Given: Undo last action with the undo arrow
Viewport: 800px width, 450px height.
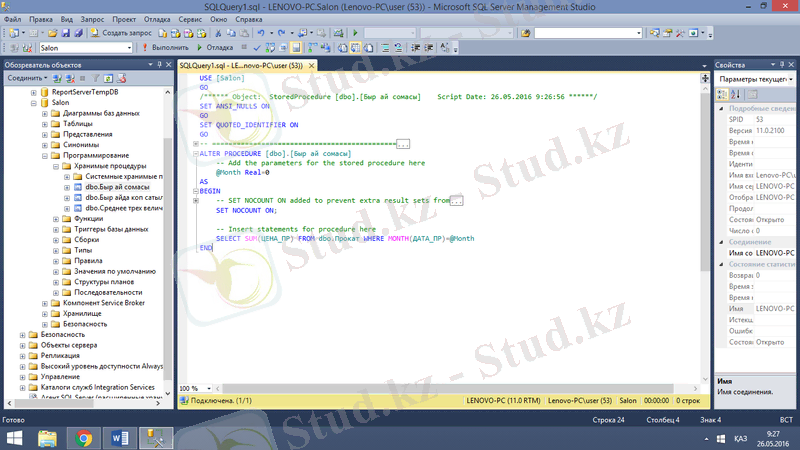Looking at the screenshot, I should (x=261, y=33).
